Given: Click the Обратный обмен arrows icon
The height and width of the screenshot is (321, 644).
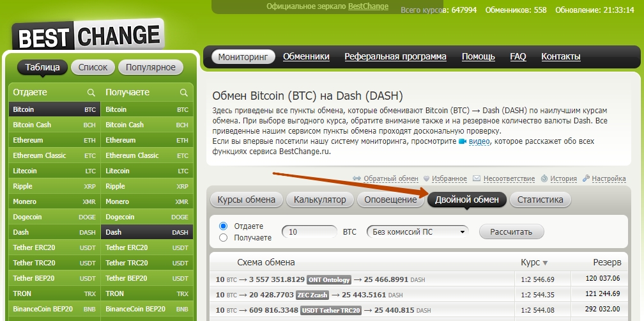Looking at the screenshot, I should 356,179.
